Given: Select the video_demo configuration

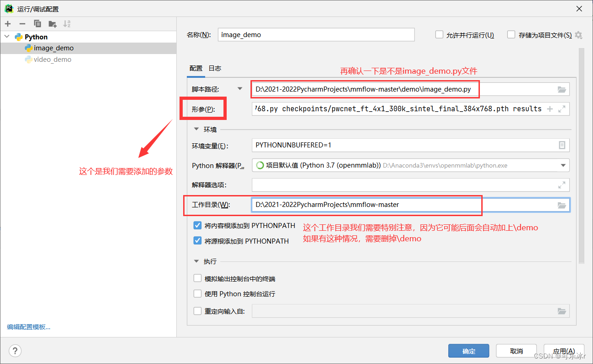Looking at the screenshot, I should pyautogui.click(x=52, y=59).
